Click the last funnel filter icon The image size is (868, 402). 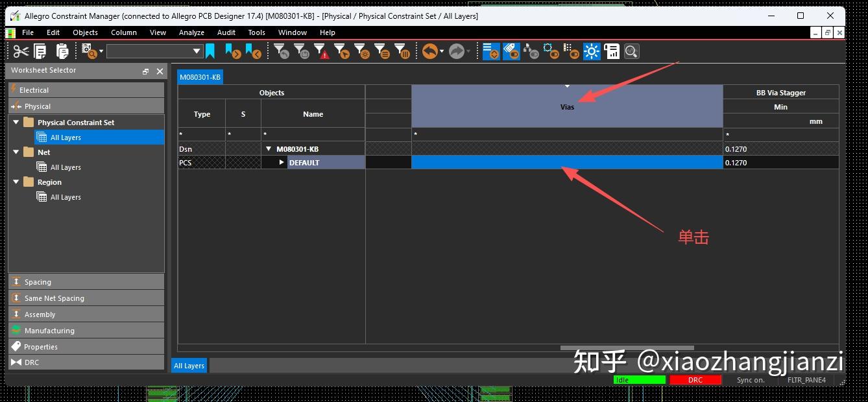click(x=402, y=51)
